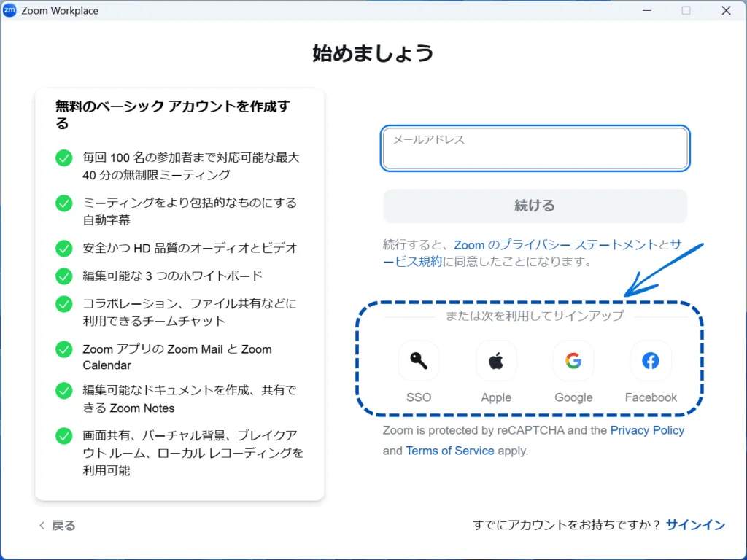Screen dimensions: 747x560
Task: Click the green check beside 画面共有 item
Action: coord(64,436)
